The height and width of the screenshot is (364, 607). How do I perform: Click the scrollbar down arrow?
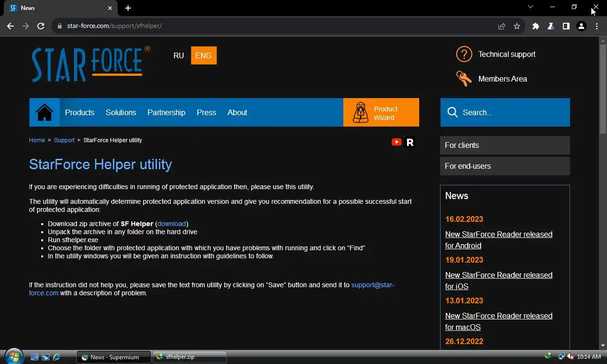coord(603,346)
